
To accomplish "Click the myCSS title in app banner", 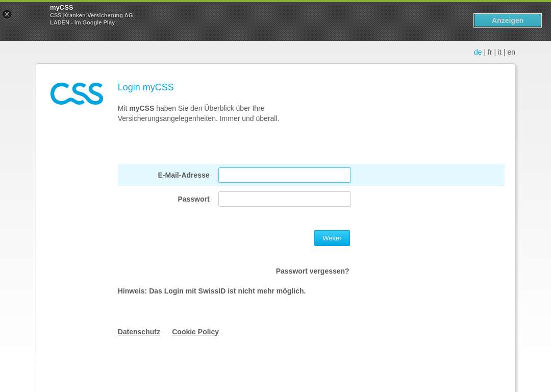I will [62, 7].
